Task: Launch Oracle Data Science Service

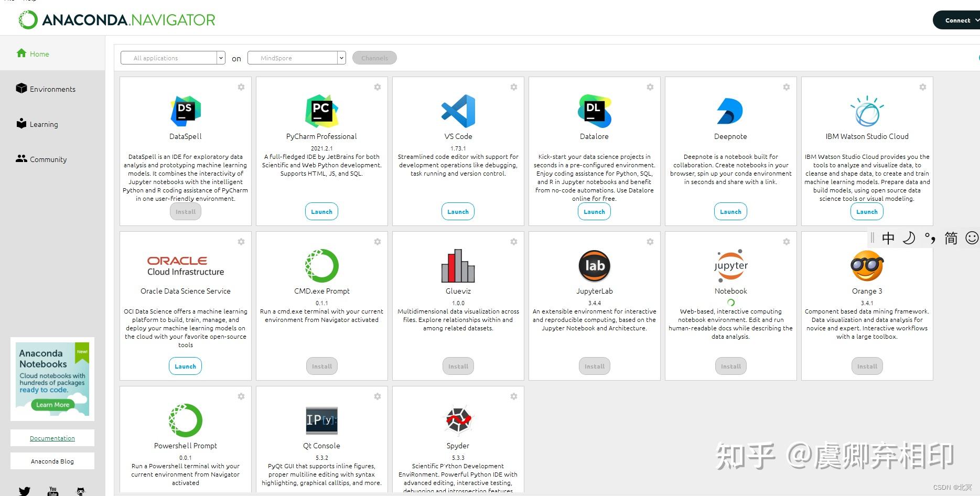Action: pyautogui.click(x=185, y=366)
